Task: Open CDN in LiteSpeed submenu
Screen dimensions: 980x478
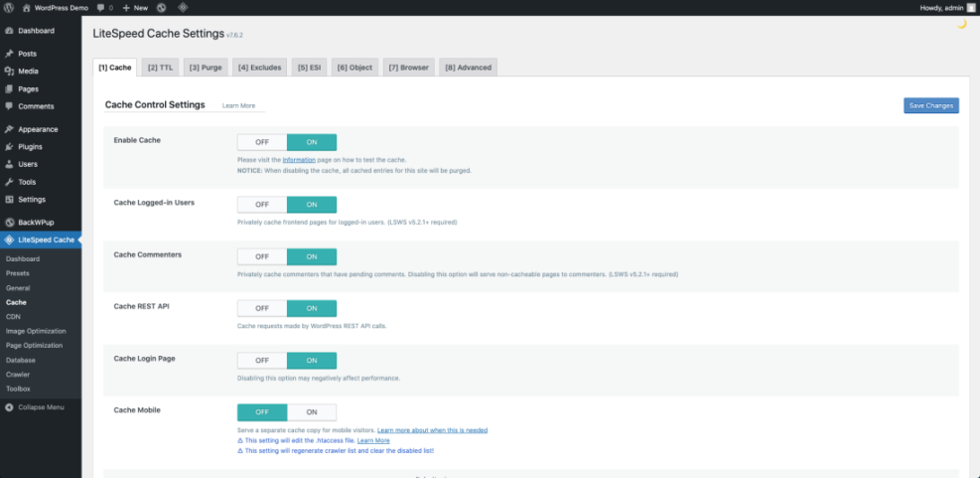Action: coord(13,317)
